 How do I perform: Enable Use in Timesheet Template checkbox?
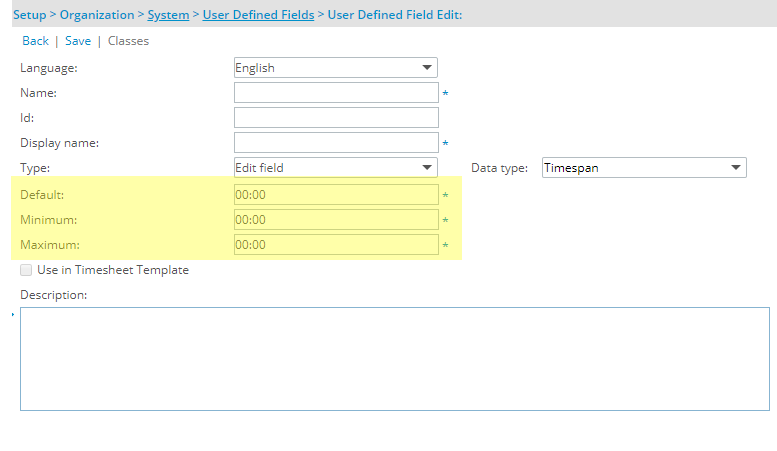[x=26, y=270]
